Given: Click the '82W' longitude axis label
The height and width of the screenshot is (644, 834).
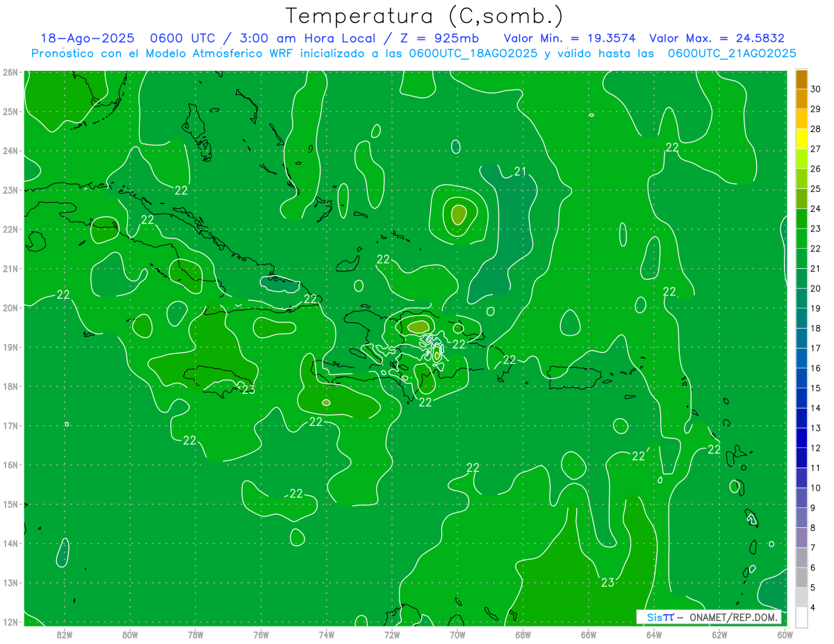Looking at the screenshot, I should (x=65, y=634).
